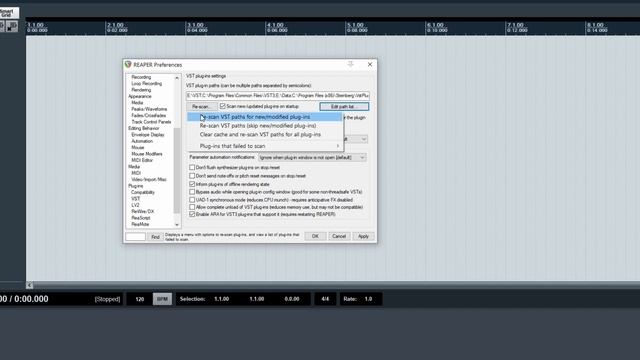640x360 pixels.
Task: Select ReWire/DX in the preferences tree
Action: 142,211
